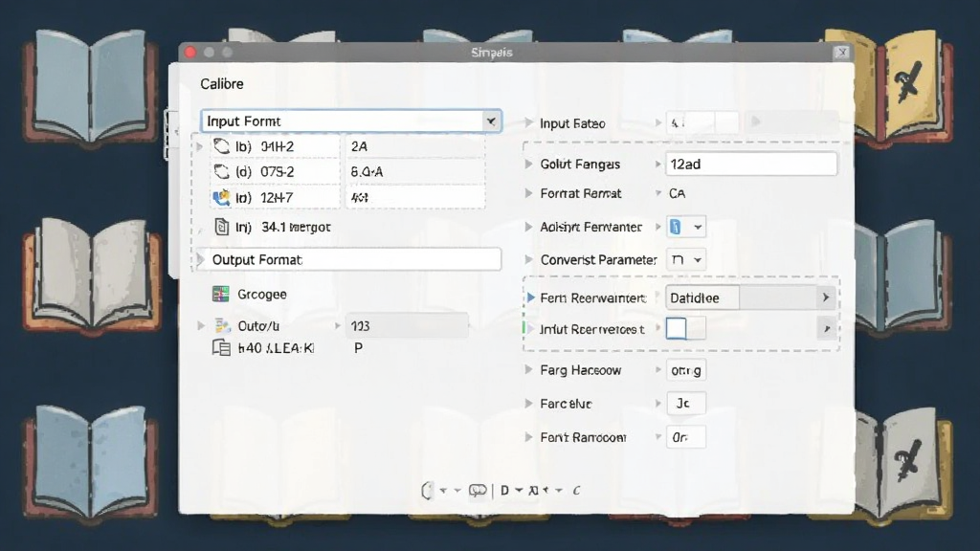Click the gray X icon at the title bar corner

(x=842, y=53)
